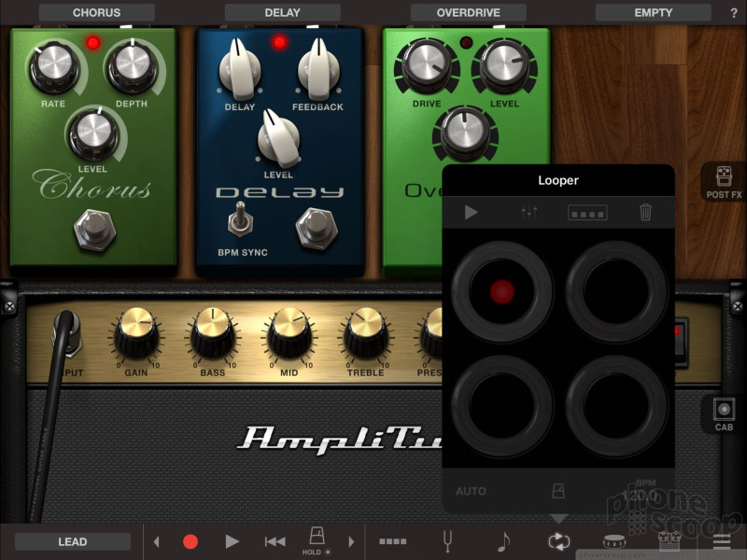
Task: Click the amp TREBLE knob
Action: [x=366, y=333]
